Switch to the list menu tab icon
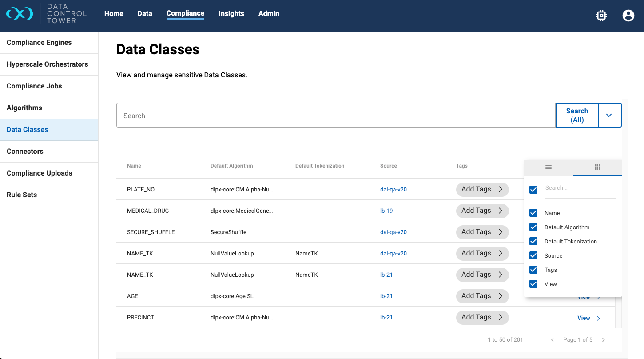This screenshot has height=359, width=644. [549, 167]
